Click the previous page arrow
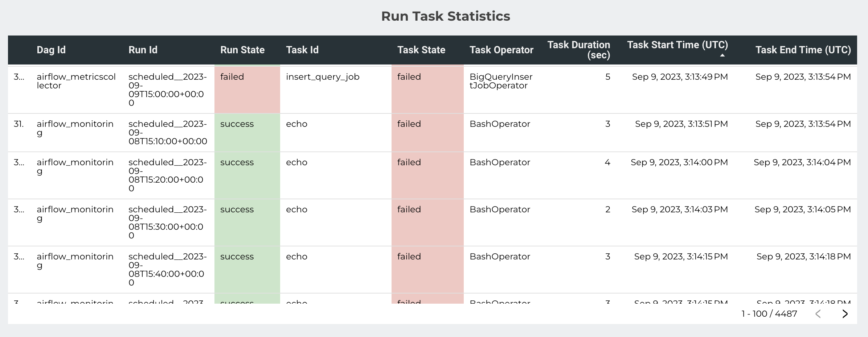The height and width of the screenshot is (337, 868). 818,314
